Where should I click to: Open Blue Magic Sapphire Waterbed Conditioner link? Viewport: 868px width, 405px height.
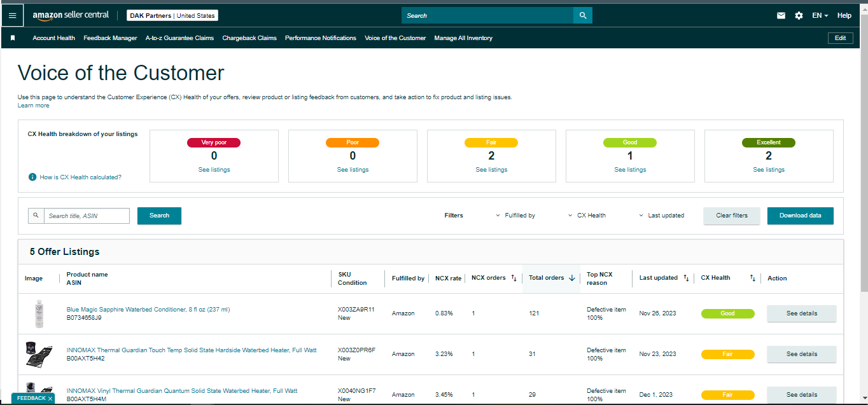pyautogui.click(x=148, y=310)
